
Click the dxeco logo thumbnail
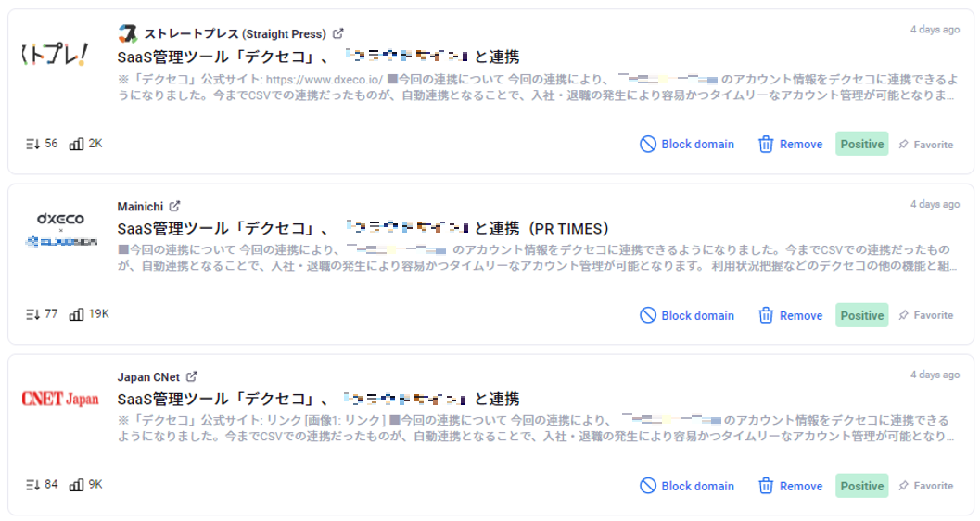[x=60, y=230]
